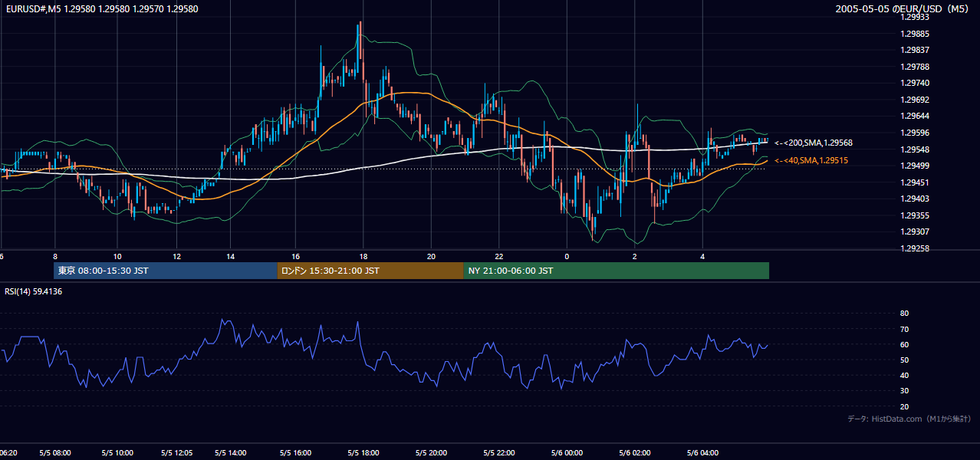Click price axis value 1.29548
The width and height of the screenshot is (980, 460).
[x=916, y=149]
